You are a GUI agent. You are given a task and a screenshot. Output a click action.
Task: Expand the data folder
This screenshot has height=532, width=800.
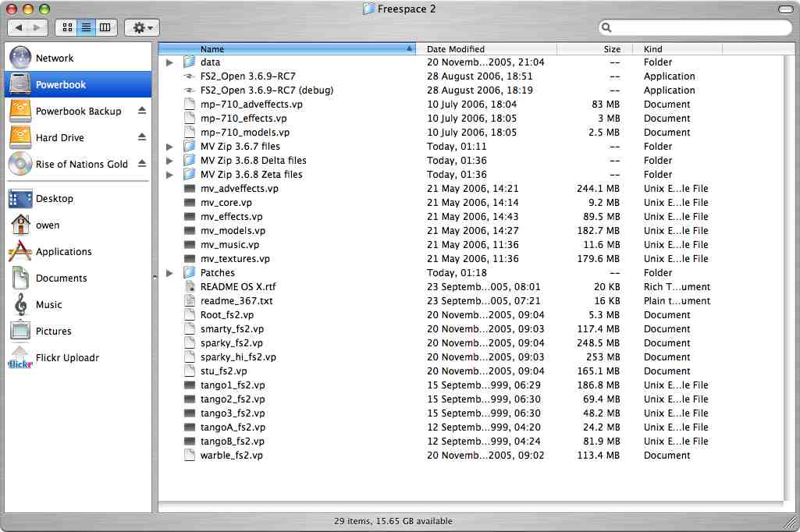click(169, 62)
